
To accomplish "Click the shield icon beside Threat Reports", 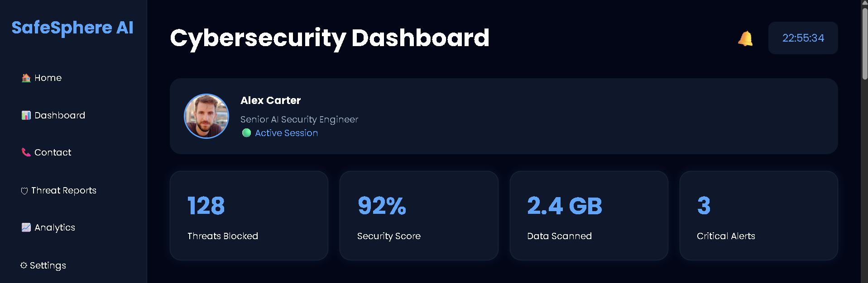I will 24,191.
